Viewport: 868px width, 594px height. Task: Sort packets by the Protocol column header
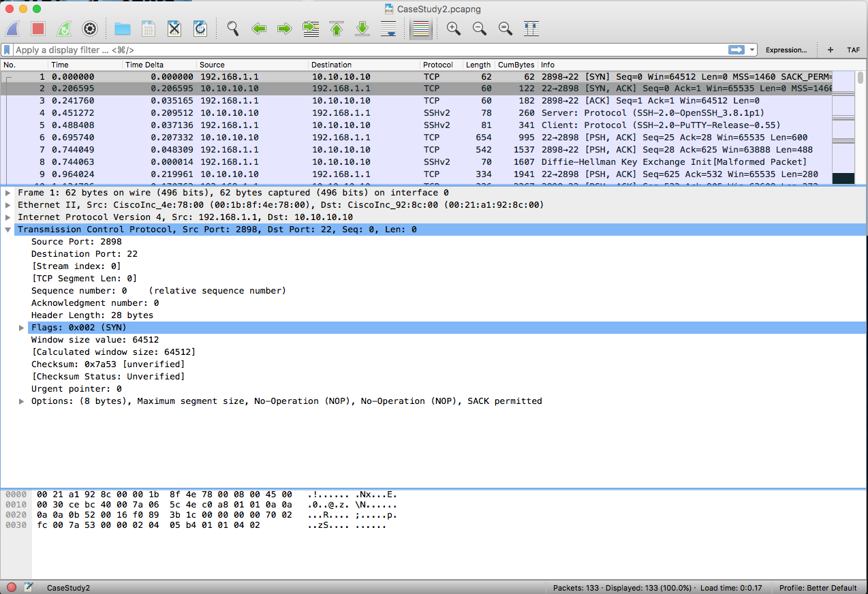point(438,65)
